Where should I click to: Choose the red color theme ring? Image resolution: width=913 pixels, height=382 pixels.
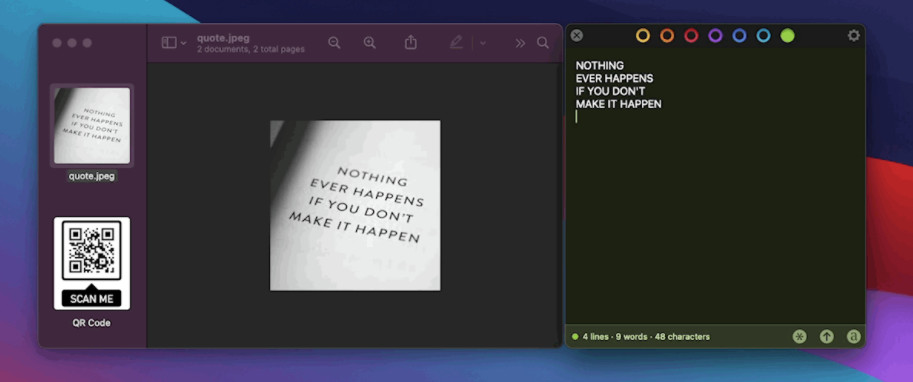coord(691,36)
